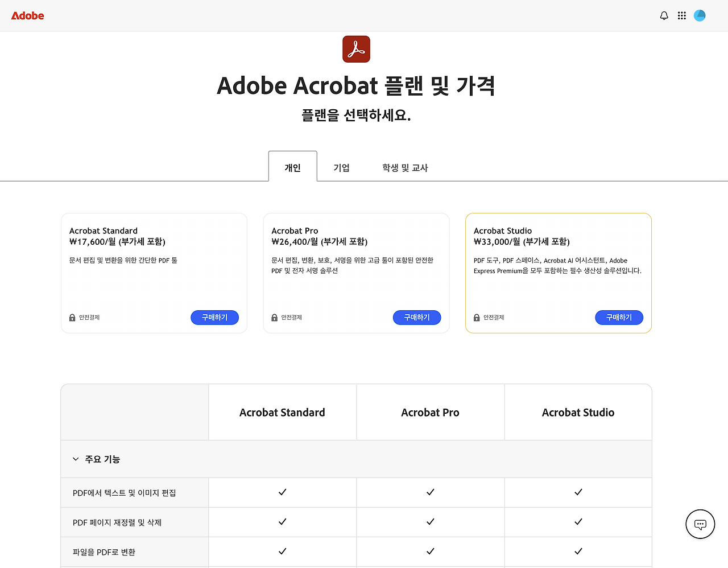This screenshot has height=568, width=728.
Task: Open the apps grid launcher
Action: (x=682, y=16)
